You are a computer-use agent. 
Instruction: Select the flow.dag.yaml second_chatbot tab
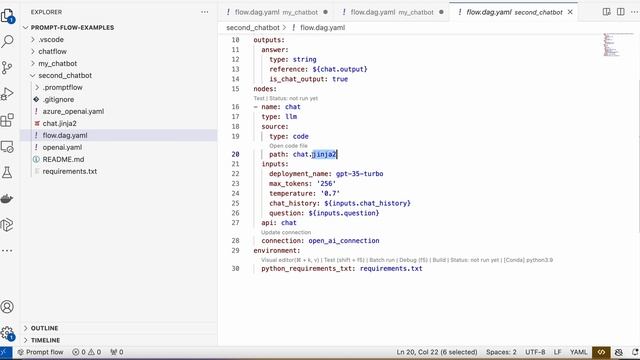tap(514, 12)
